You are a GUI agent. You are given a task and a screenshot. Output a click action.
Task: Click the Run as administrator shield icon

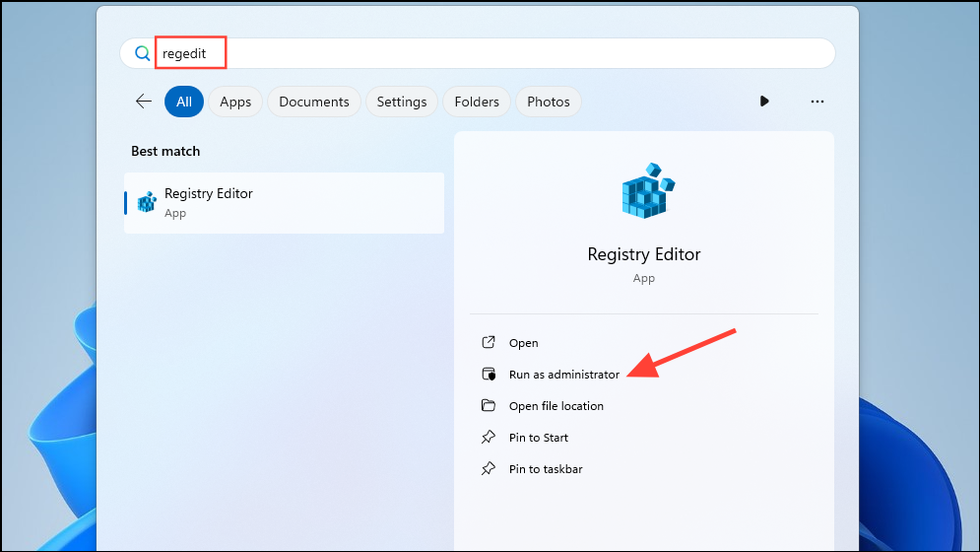(x=489, y=374)
